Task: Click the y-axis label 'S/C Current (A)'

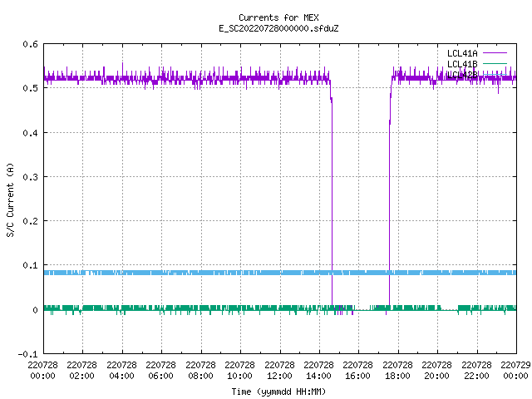Action: [x=11, y=199]
